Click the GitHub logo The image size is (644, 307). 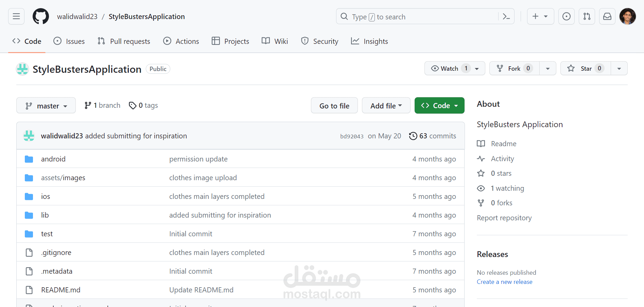coord(41,16)
